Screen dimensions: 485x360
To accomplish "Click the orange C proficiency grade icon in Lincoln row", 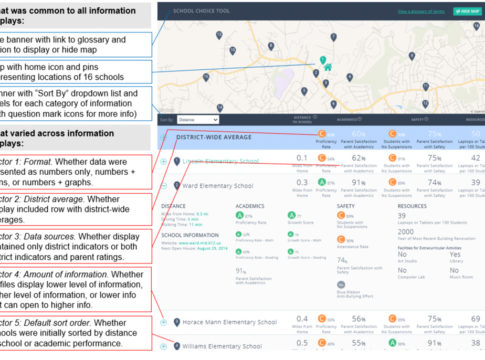I will coord(322,158).
